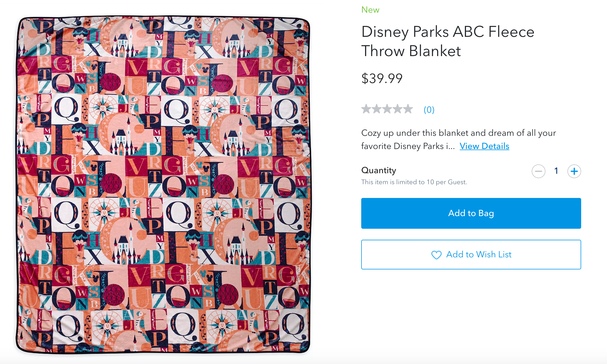
Task: Click the first rating star
Action: pyautogui.click(x=366, y=109)
